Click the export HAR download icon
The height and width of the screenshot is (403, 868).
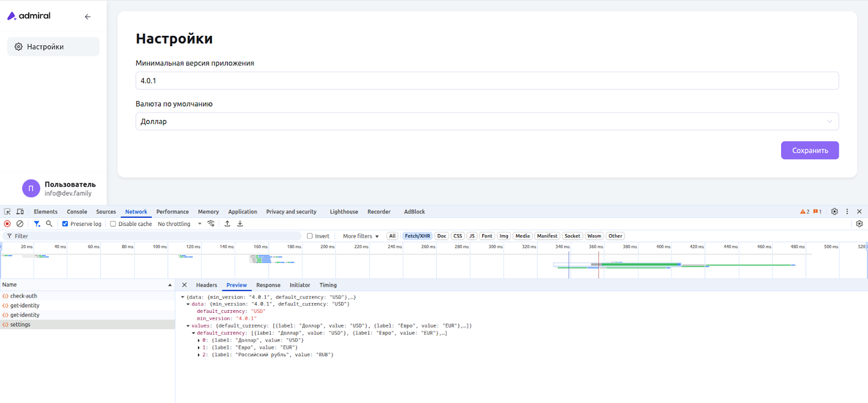click(240, 224)
